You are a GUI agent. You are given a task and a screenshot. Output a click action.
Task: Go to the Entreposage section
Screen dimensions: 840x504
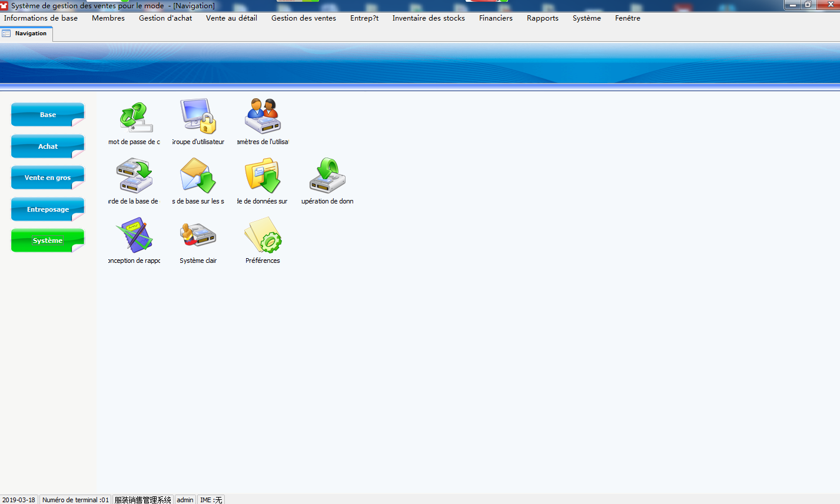tap(48, 209)
